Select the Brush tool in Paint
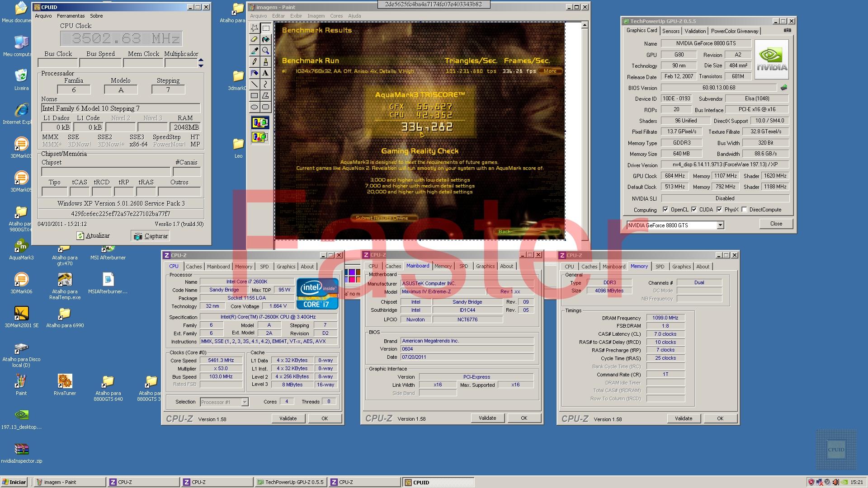This screenshot has height=488, width=868. click(266, 62)
